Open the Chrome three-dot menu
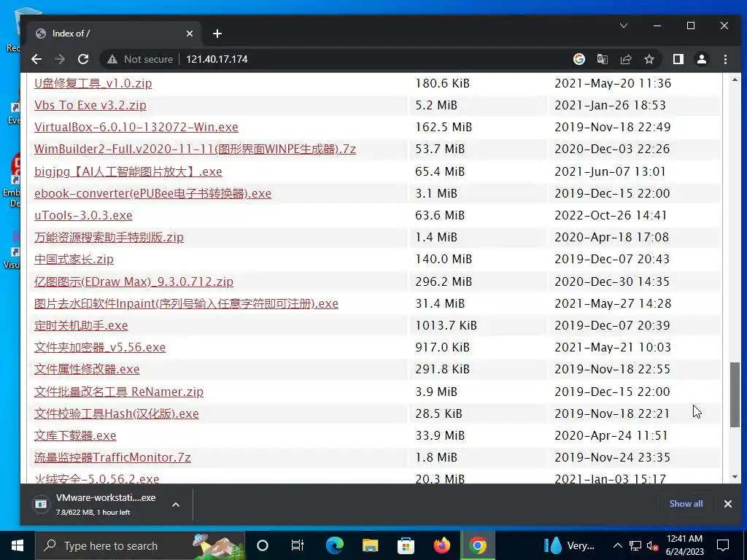This screenshot has height=560, width=747. (x=725, y=59)
